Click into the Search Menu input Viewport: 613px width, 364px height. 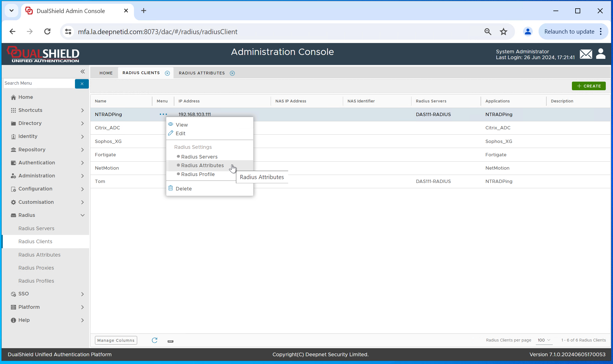point(39,83)
